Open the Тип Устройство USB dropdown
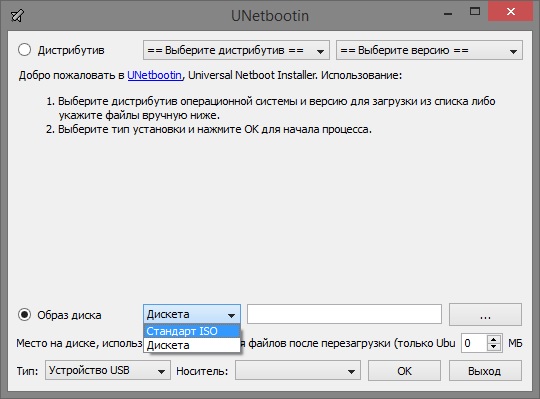This screenshot has height=399, width=540. coord(108,370)
